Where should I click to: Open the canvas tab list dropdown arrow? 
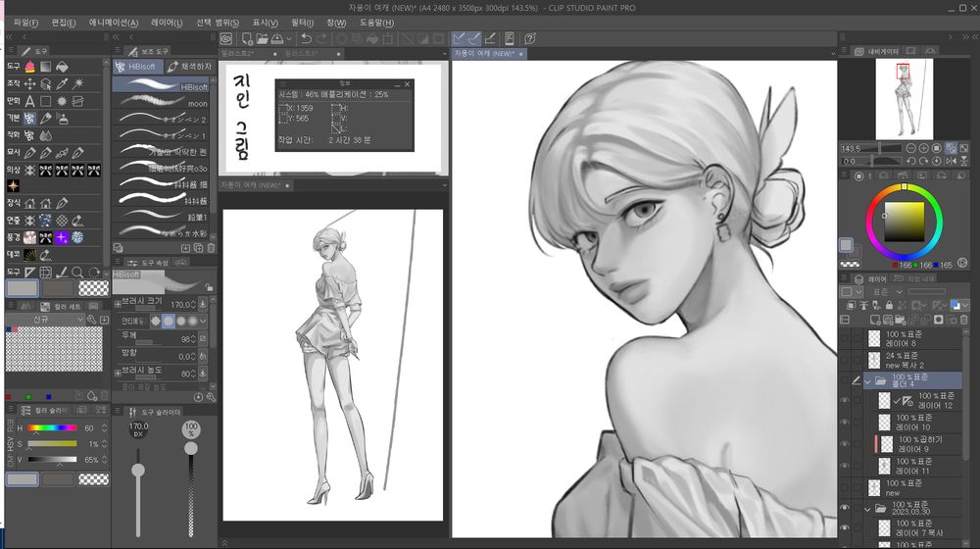(x=832, y=54)
